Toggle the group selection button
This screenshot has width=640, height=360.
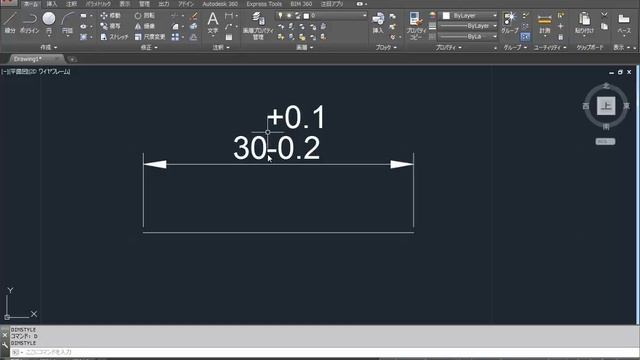[525, 37]
